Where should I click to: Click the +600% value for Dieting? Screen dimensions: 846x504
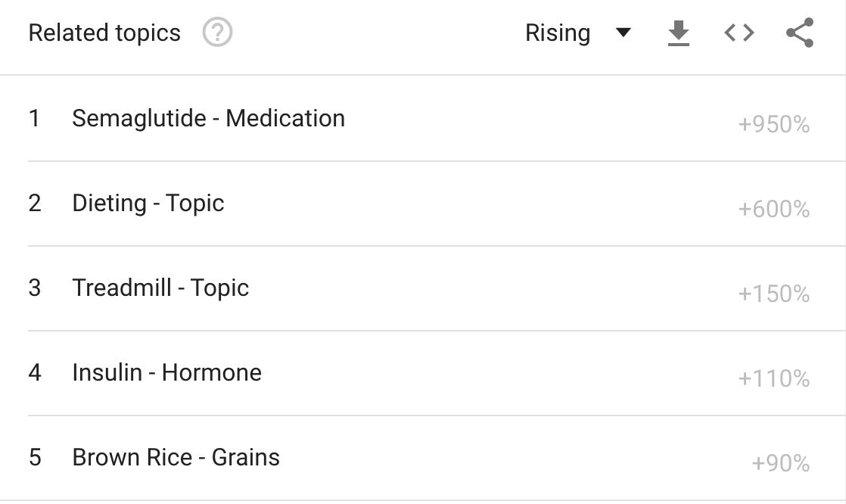click(x=773, y=209)
